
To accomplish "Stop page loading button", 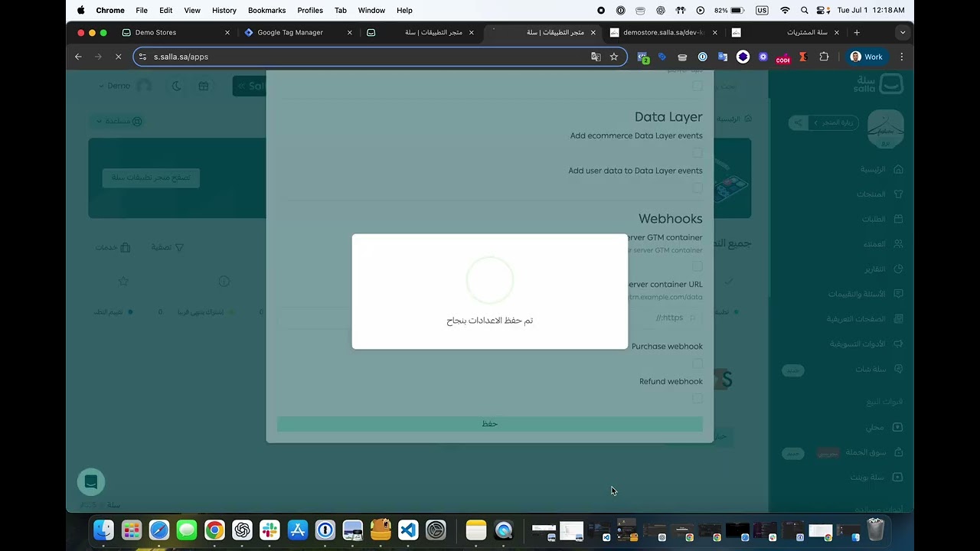I will coord(118,57).
